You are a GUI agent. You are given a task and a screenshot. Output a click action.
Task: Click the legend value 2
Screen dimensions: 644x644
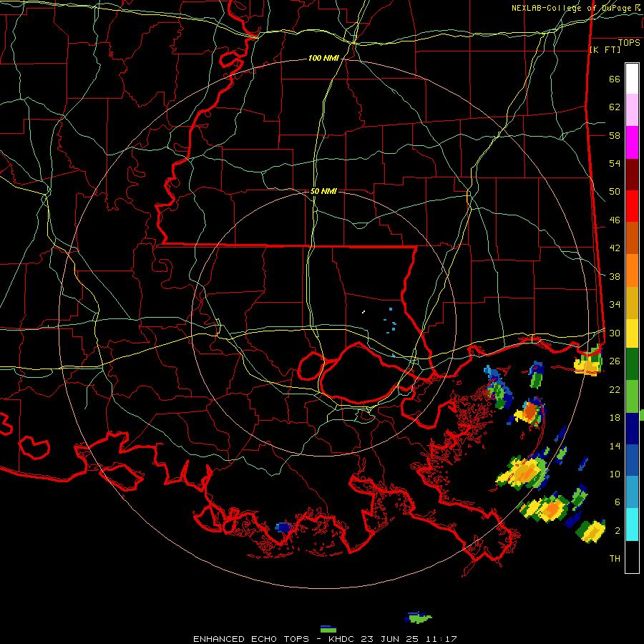pyautogui.click(x=617, y=531)
